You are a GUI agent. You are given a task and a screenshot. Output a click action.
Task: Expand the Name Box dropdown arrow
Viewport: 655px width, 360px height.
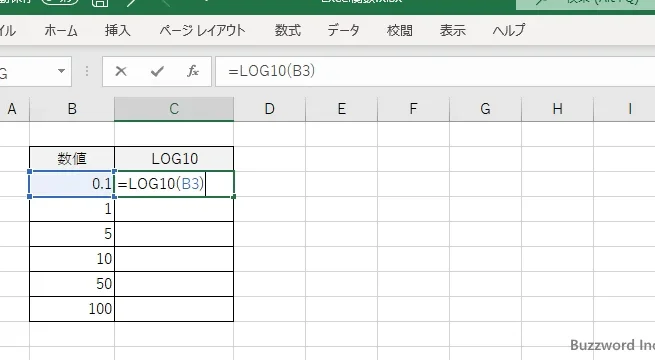tap(61, 71)
